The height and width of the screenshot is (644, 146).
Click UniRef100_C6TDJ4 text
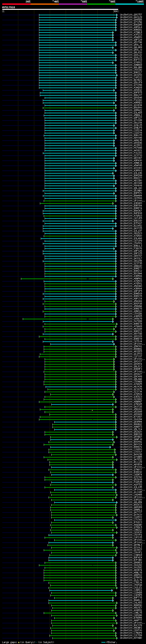pyautogui.click(x=131, y=341)
